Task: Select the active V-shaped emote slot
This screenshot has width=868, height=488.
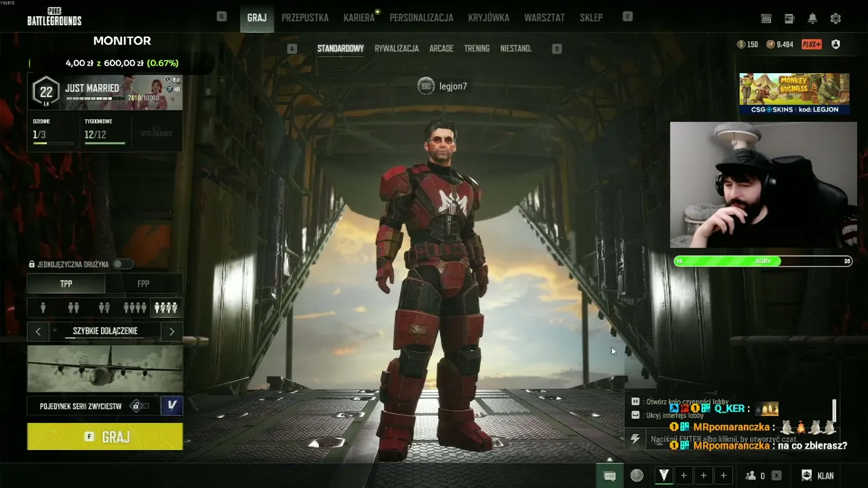Action: coord(664,475)
